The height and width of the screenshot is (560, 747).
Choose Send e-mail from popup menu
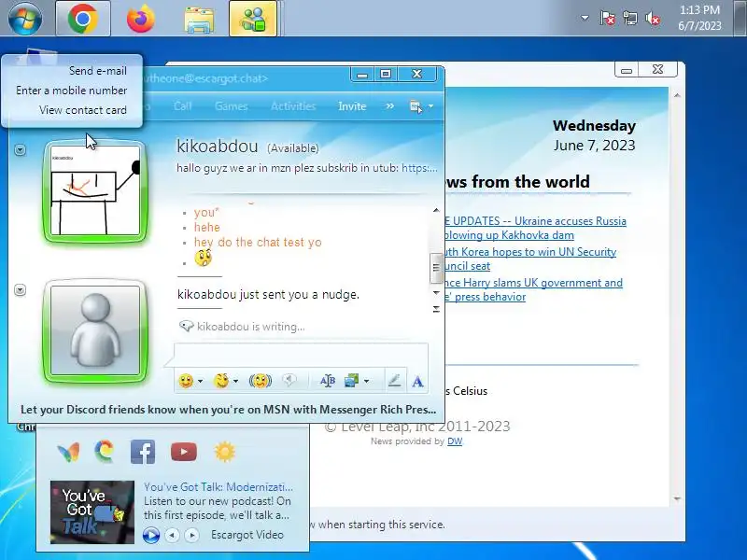(x=98, y=71)
